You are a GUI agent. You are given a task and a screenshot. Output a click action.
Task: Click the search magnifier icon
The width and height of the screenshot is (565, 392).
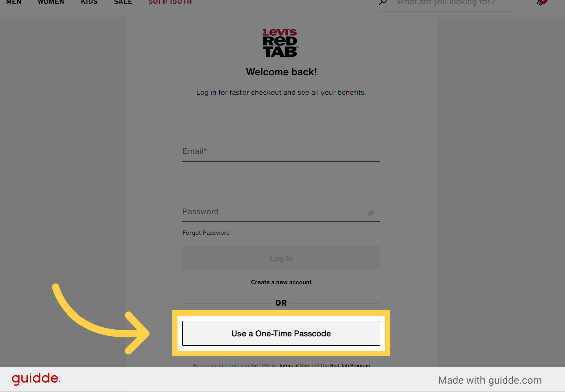383,2
